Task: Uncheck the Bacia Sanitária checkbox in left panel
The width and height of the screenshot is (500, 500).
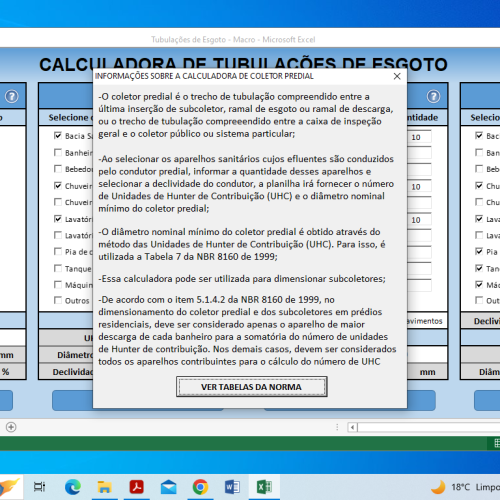Action: pyautogui.click(x=58, y=135)
